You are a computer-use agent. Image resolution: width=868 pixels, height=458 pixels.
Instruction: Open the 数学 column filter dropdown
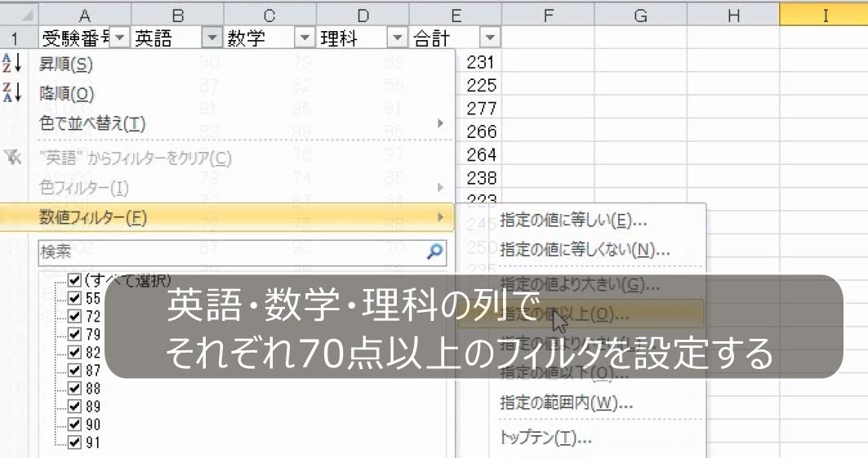[x=305, y=38]
